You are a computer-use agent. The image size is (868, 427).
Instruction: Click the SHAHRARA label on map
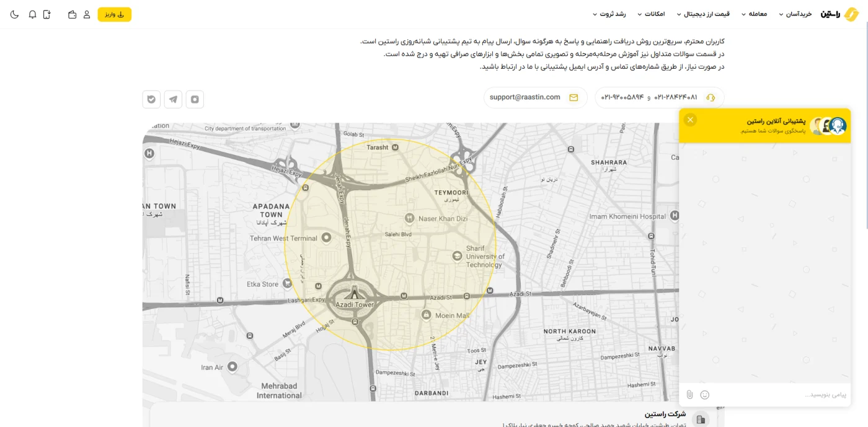tap(609, 162)
